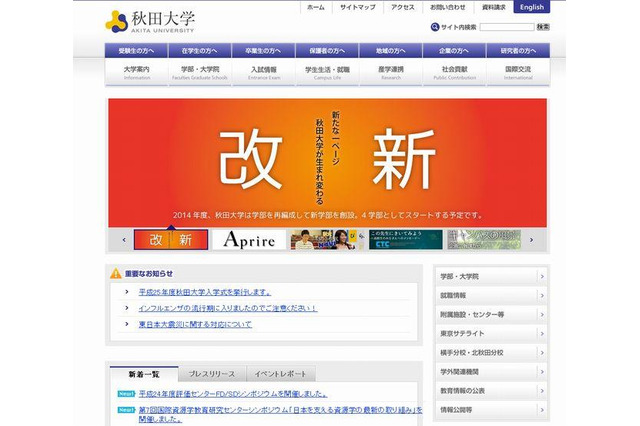Open 受験生の方へ section
640x426 pixels.
(x=136, y=51)
